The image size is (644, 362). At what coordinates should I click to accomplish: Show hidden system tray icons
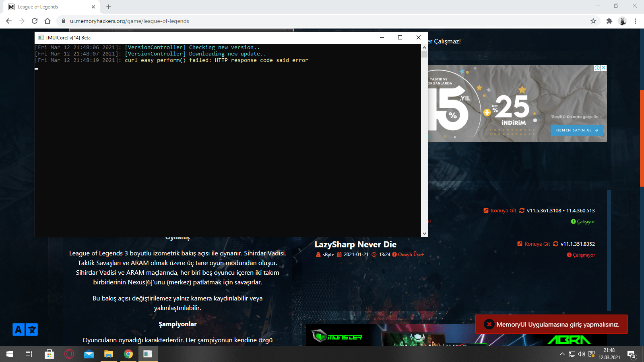point(562,354)
